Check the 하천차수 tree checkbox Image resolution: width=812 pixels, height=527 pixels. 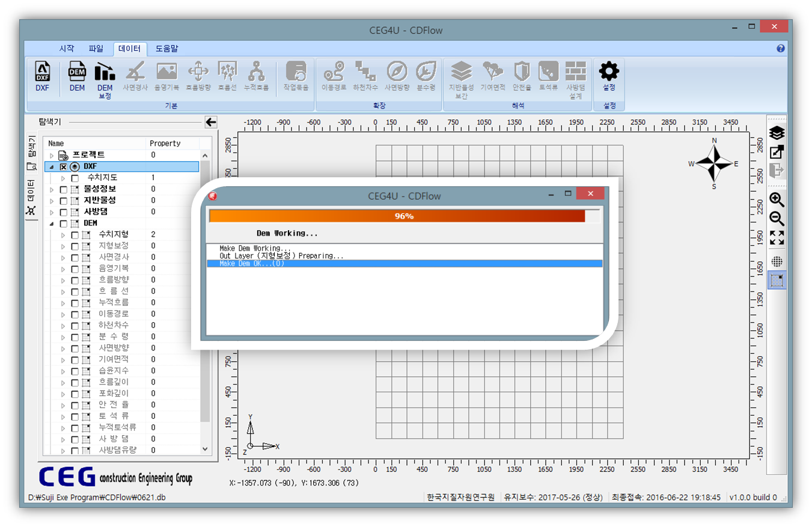click(75, 325)
